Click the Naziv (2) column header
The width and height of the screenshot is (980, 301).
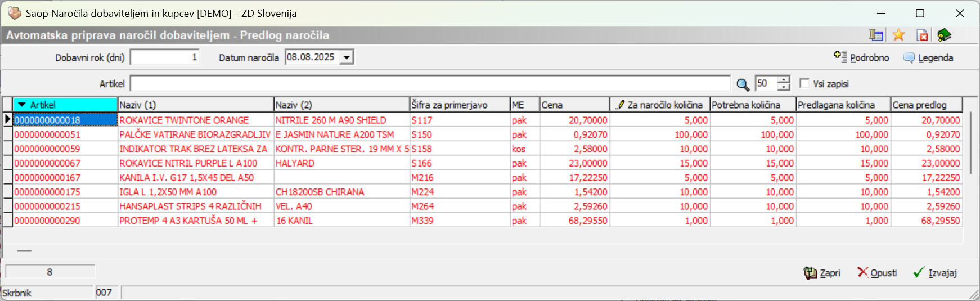click(x=341, y=105)
